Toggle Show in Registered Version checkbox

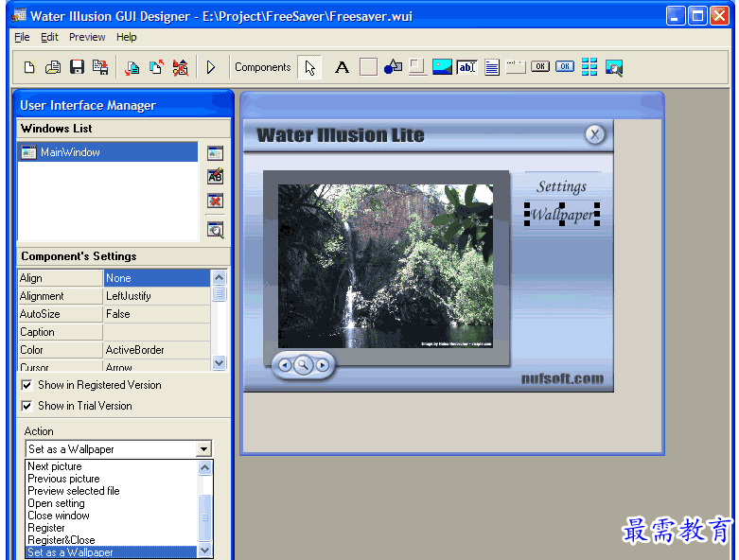[26, 385]
